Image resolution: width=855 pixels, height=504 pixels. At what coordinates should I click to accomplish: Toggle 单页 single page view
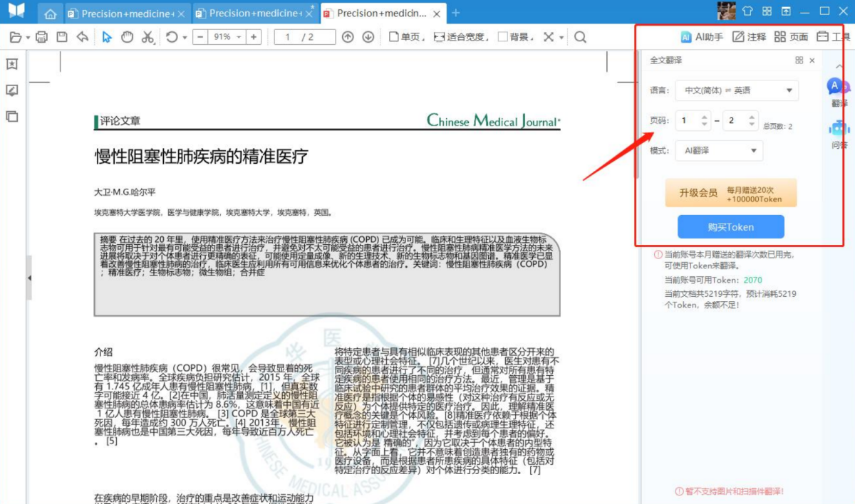[x=408, y=37]
